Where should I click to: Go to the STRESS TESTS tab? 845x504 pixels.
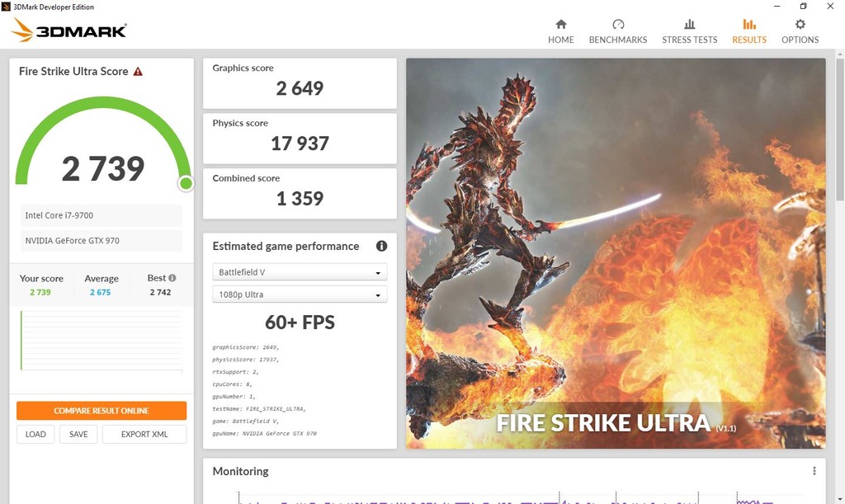coord(689,31)
